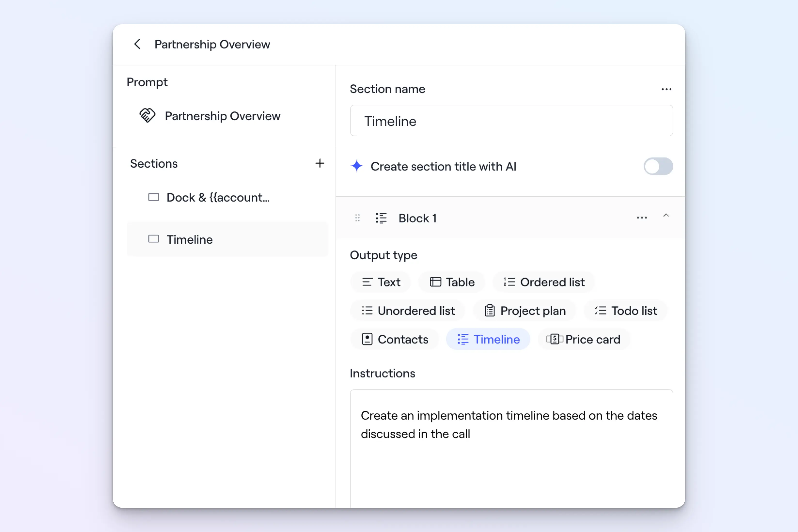
Task: Click the blue AI sparkle icon
Action: [x=357, y=166]
